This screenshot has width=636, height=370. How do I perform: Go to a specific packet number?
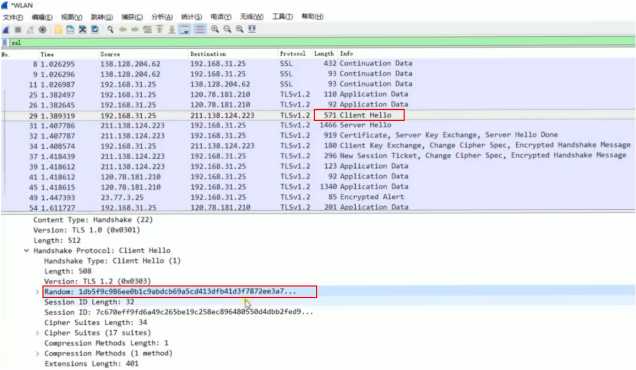[x=147, y=30]
